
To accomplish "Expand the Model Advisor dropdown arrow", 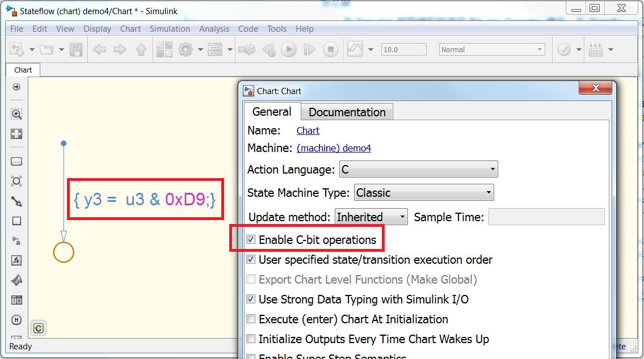I will [x=579, y=50].
